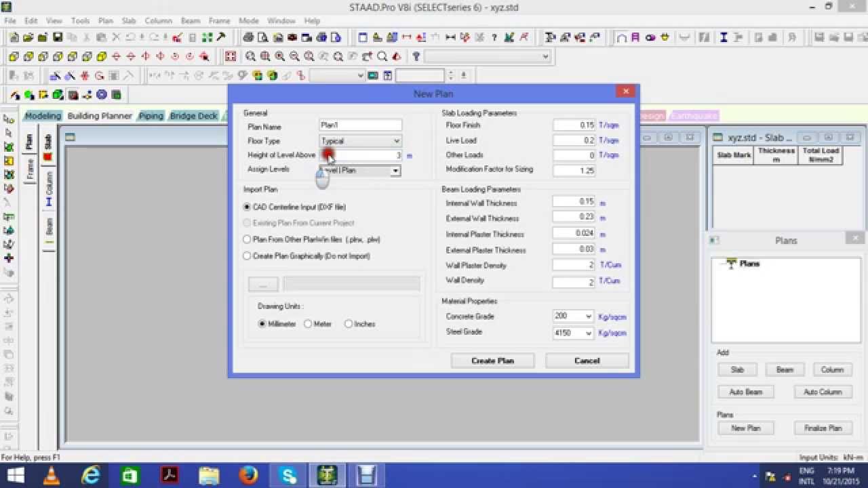This screenshot has width=868, height=488.
Task: Click the Plan Name input field
Action: tap(360, 125)
